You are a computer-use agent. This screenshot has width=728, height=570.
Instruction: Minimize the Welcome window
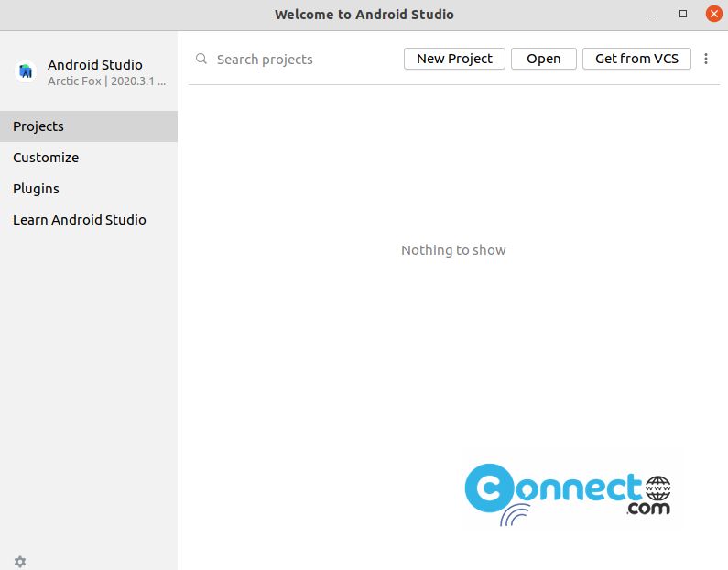click(x=652, y=15)
